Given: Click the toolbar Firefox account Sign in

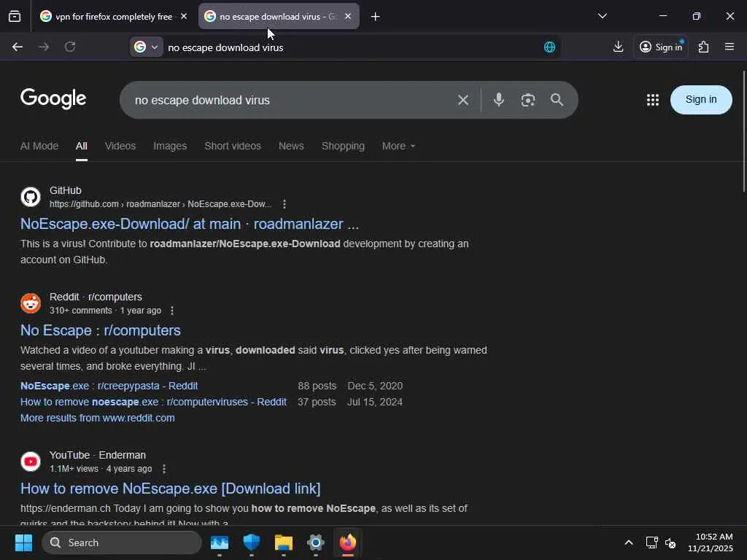Looking at the screenshot, I should (661, 47).
